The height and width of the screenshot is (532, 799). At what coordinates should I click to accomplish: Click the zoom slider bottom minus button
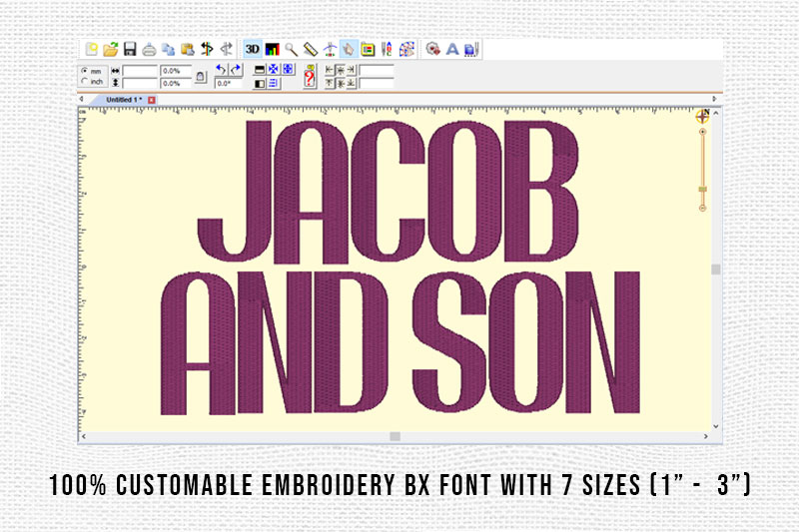coord(703,208)
